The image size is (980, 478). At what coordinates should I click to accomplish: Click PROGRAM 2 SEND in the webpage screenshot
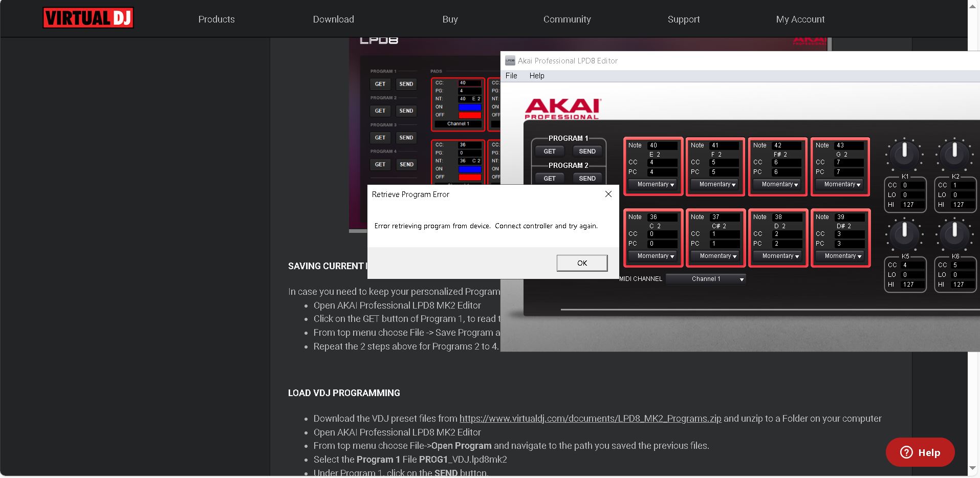pyautogui.click(x=406, y=111)
